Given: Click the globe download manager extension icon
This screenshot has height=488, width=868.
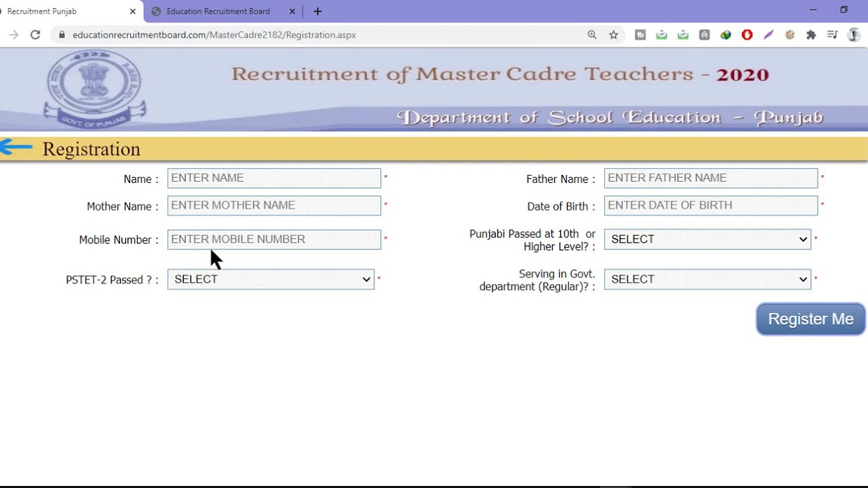Looking at the screenshot, I should pyautogui.click(x=726, y=35).
